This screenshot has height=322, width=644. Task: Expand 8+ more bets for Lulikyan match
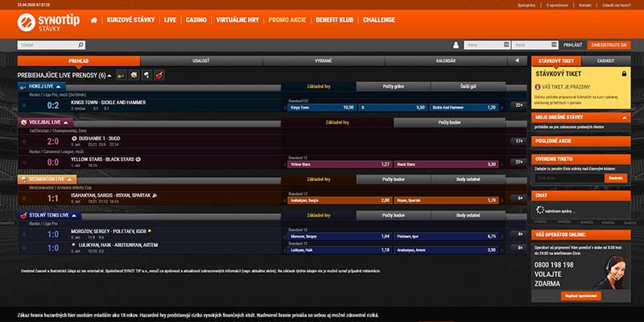(518, 248)
